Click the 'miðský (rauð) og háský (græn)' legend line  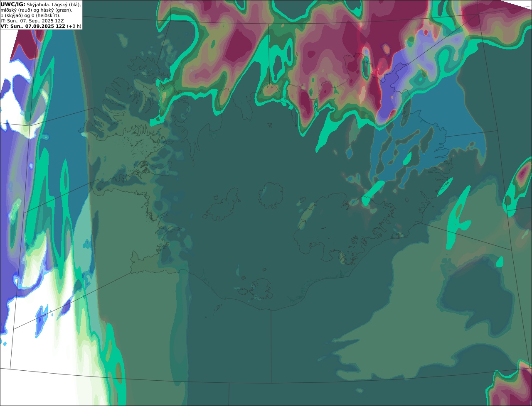(36, 10)
